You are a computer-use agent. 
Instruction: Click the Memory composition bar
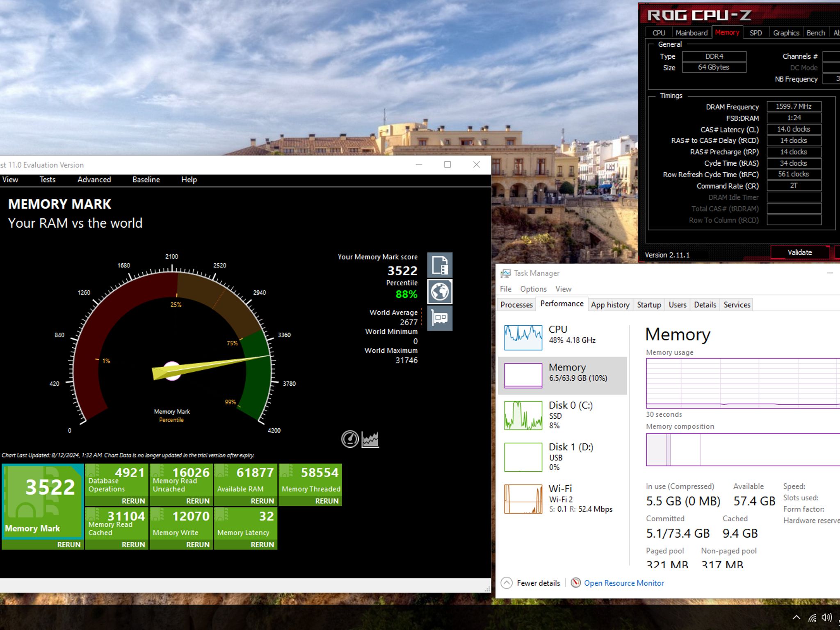743,450
